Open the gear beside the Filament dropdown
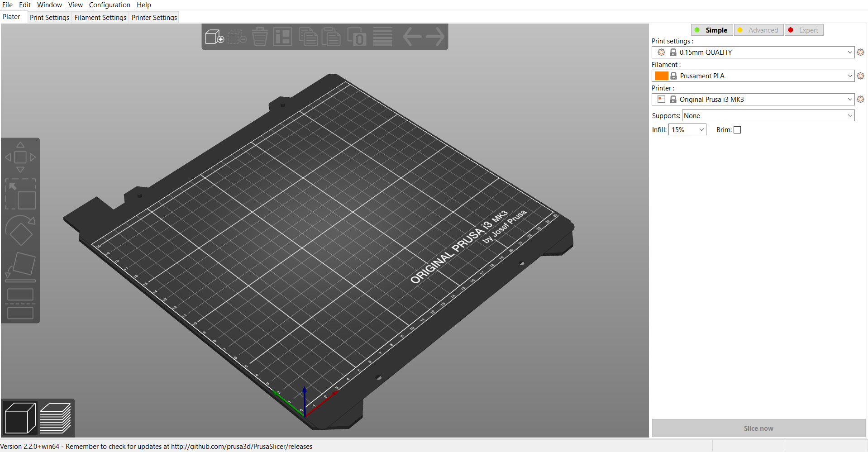This screenshot has width=868, height=452. (x=860, y=76)
